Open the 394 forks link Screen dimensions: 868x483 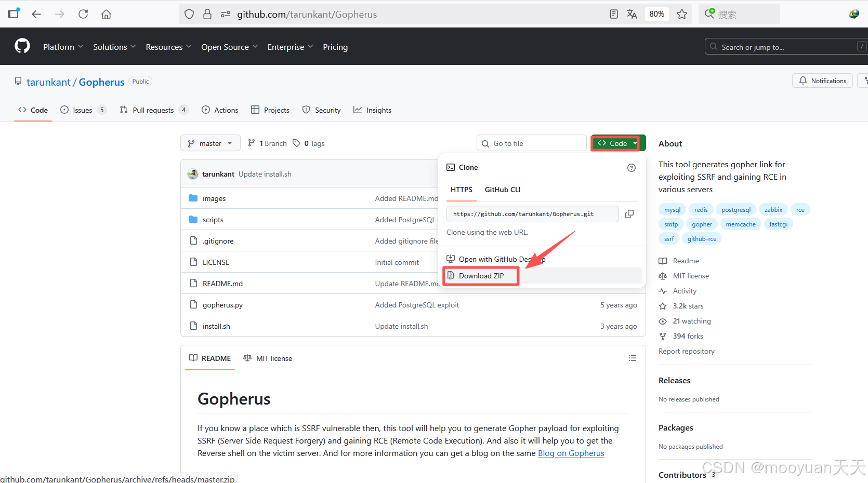pyautogui.click(x=681, y=336)
